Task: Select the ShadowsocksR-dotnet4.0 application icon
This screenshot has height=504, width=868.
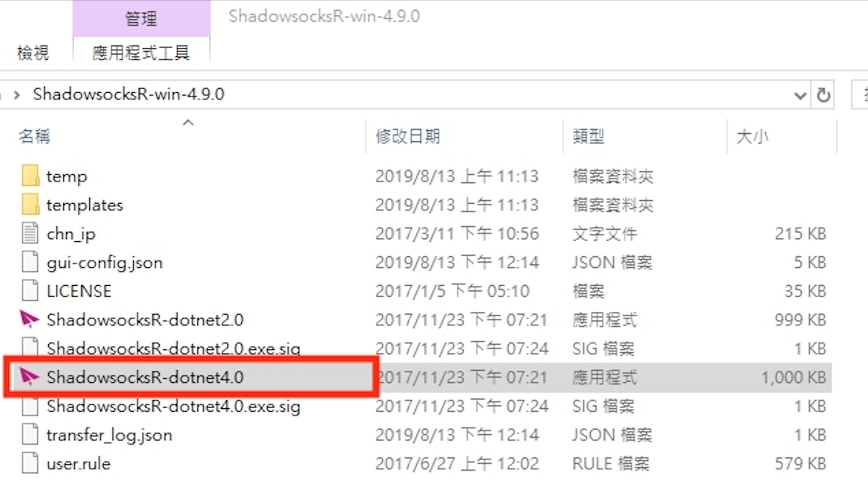Action: [30, 377]
